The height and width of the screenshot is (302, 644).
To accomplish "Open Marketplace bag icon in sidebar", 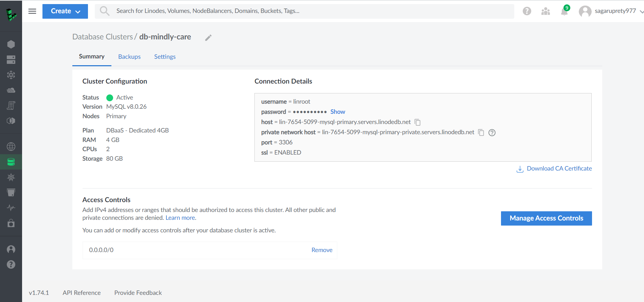I will (x=11, y=223).
